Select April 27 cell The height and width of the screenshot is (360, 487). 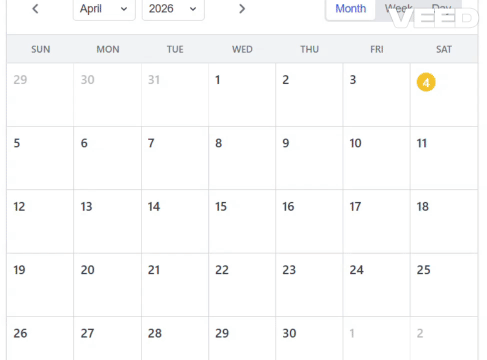(x=108, y=338)
